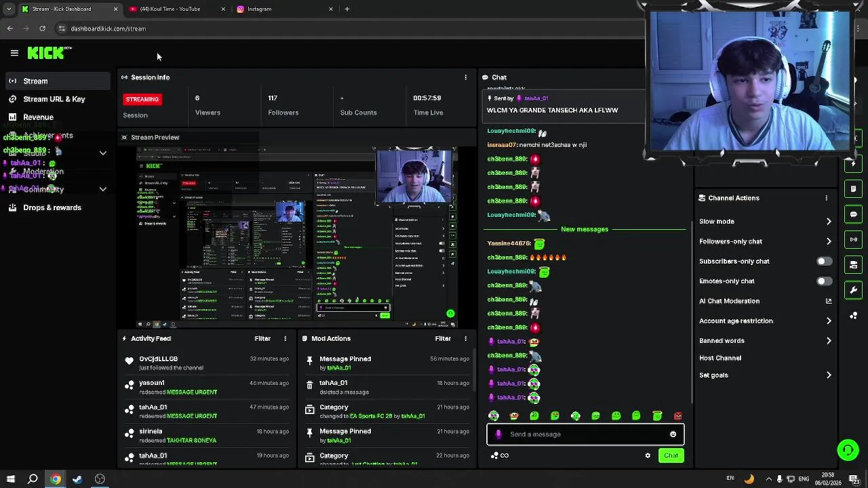The height and width of the screenshot is (488, 868).
Task: Open Chrome from the taskbar
Action: click(x=56, y=479)
